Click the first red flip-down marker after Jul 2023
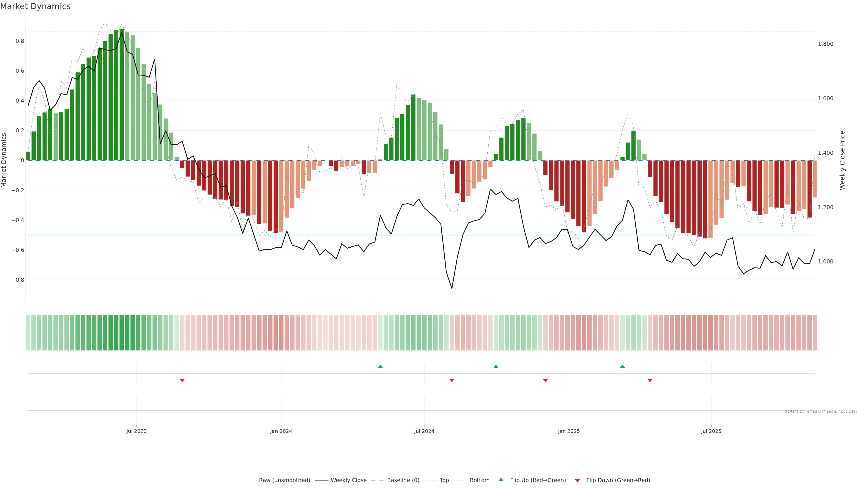The image size is (868, 488). point(182,380)
